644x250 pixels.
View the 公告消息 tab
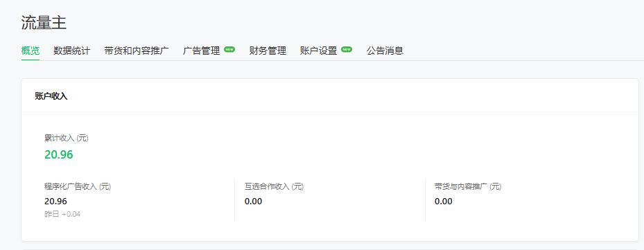385,51
